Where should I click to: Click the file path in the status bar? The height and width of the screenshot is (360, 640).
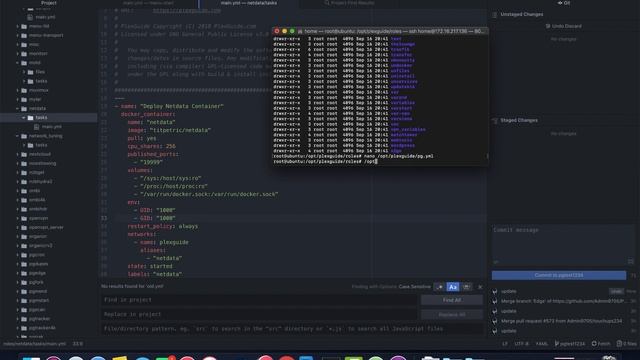[x=33, y=344]
